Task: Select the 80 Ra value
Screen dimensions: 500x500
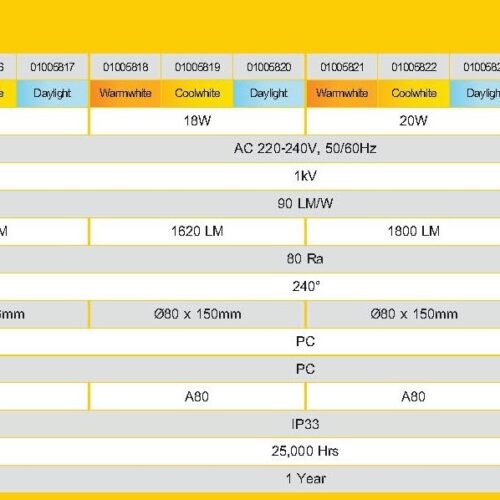Action: (305, 259)
